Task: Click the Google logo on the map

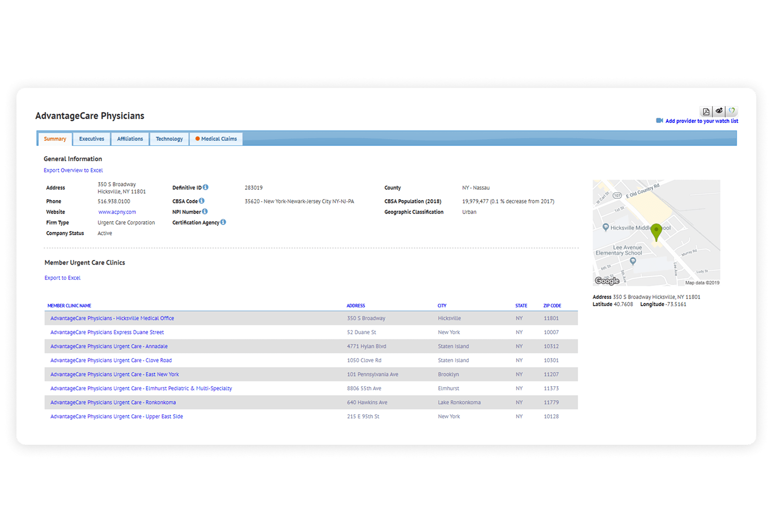Action: [x=607, y=281]
